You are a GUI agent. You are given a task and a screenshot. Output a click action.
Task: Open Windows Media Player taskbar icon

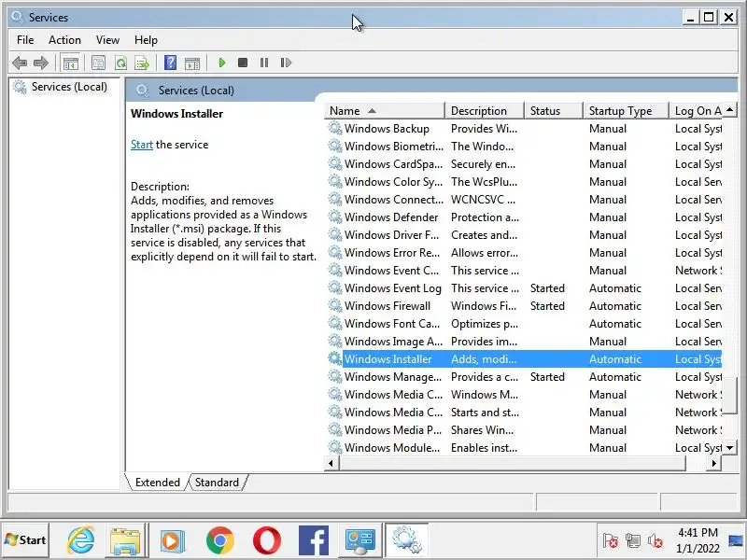click(x=173, y=540)
